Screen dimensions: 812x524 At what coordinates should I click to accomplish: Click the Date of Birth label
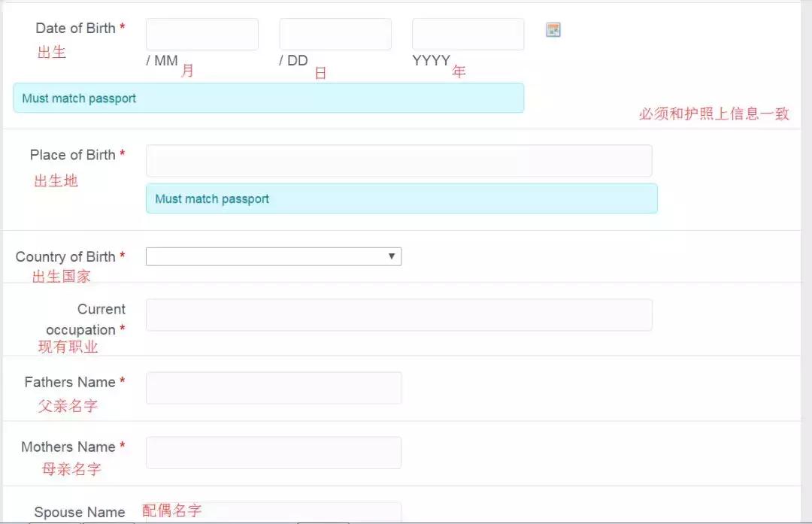[x=80, y=28]
